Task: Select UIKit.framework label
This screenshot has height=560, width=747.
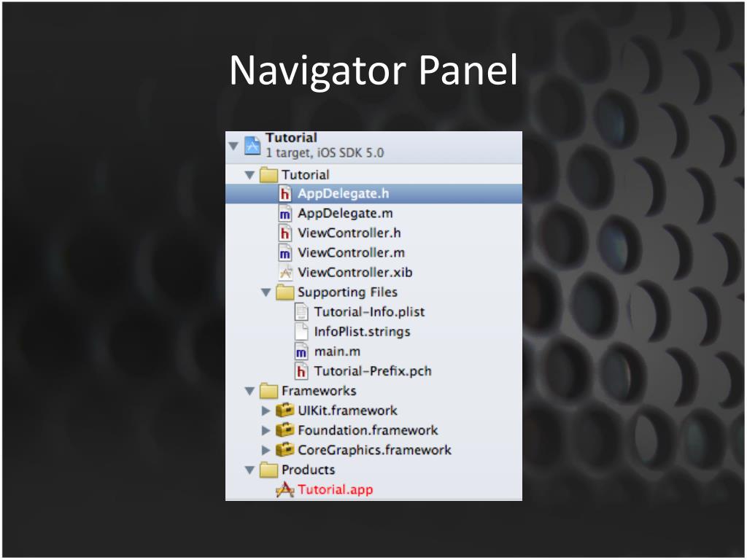Action: tap(347, 411)
